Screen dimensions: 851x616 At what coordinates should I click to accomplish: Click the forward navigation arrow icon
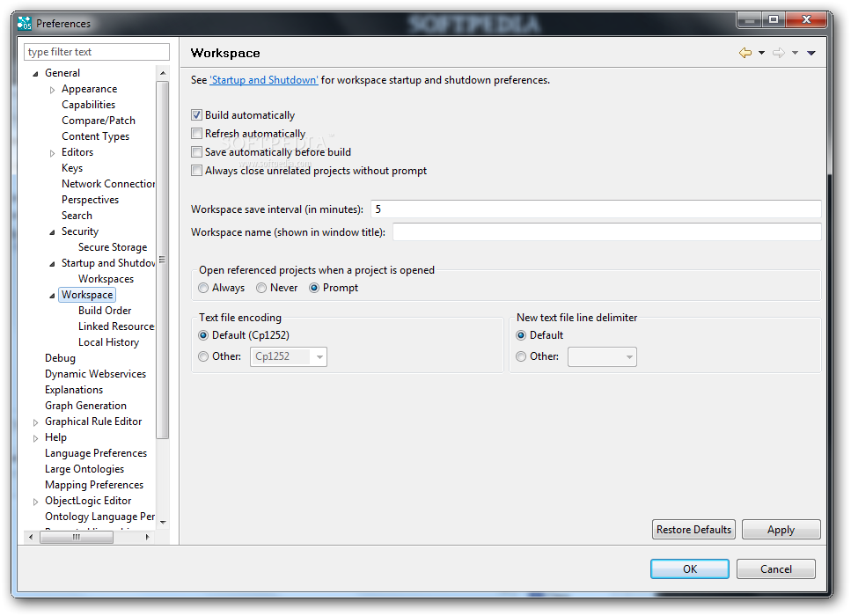click(x=779, y=53)
